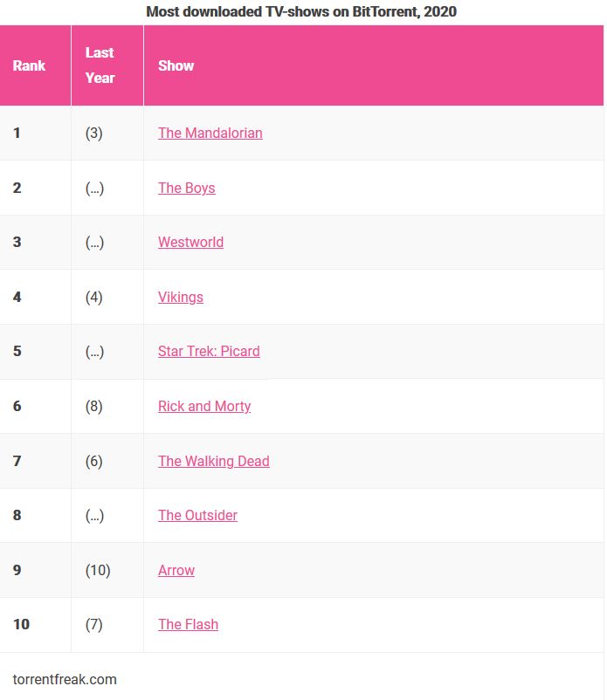Click the (10) last year cell
The image size is (607, 700).
point(98,571)
